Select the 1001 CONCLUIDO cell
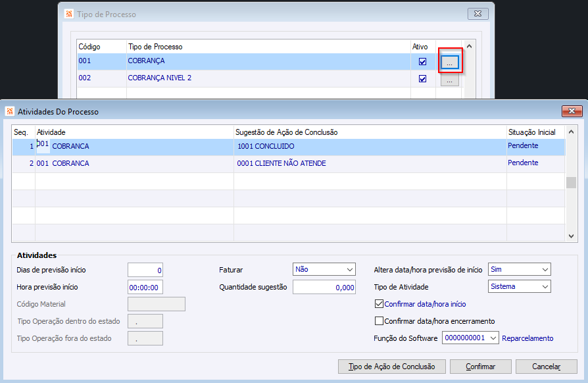Viewport: 588px width, 383px height. [x=370, y=146]
